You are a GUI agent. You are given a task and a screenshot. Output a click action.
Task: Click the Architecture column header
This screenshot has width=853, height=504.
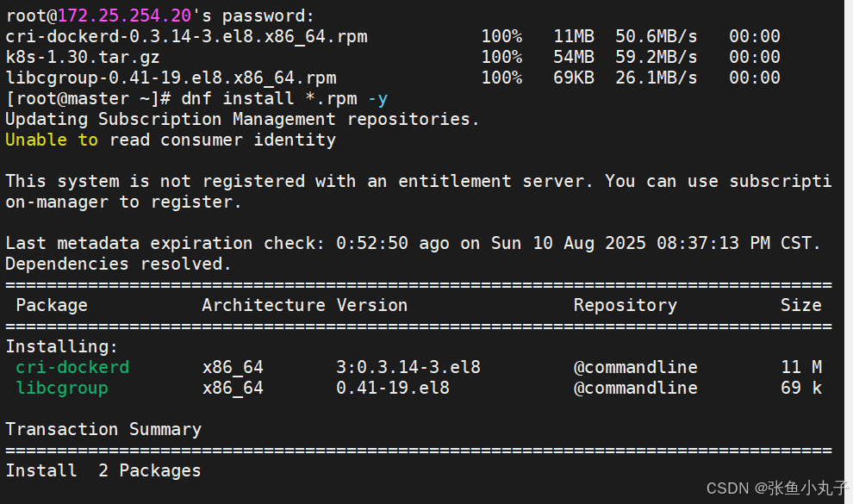(x=264, y=305)
